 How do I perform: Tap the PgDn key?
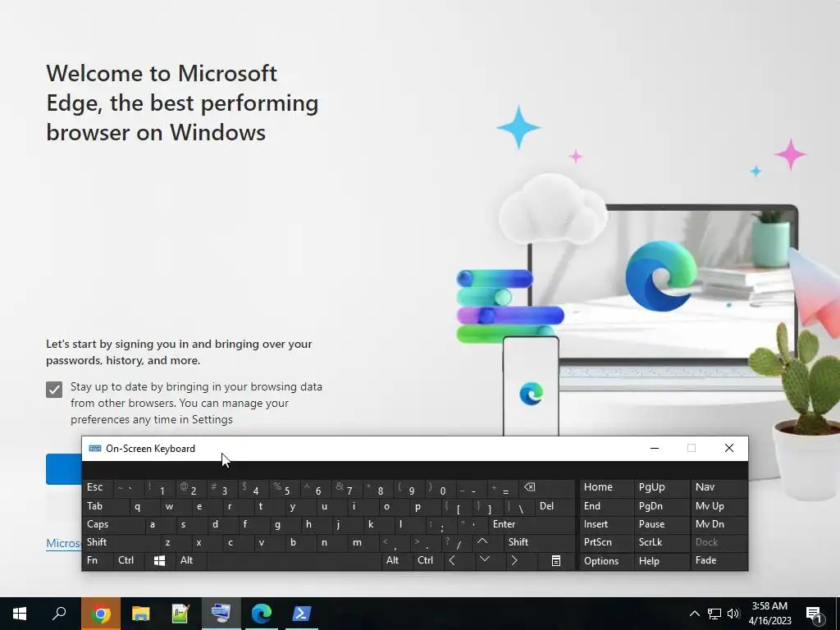pos(661,505)
